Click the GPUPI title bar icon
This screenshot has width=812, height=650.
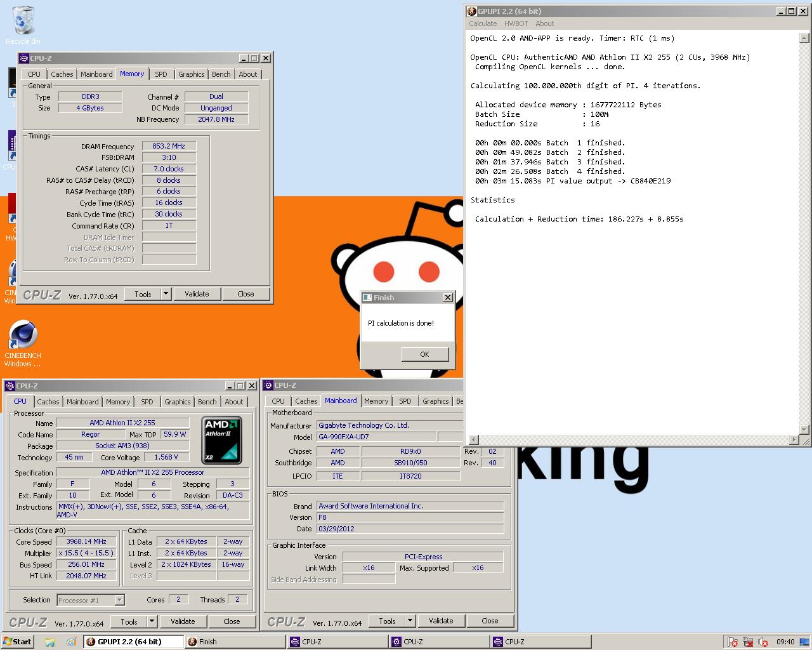pos(471,11)
